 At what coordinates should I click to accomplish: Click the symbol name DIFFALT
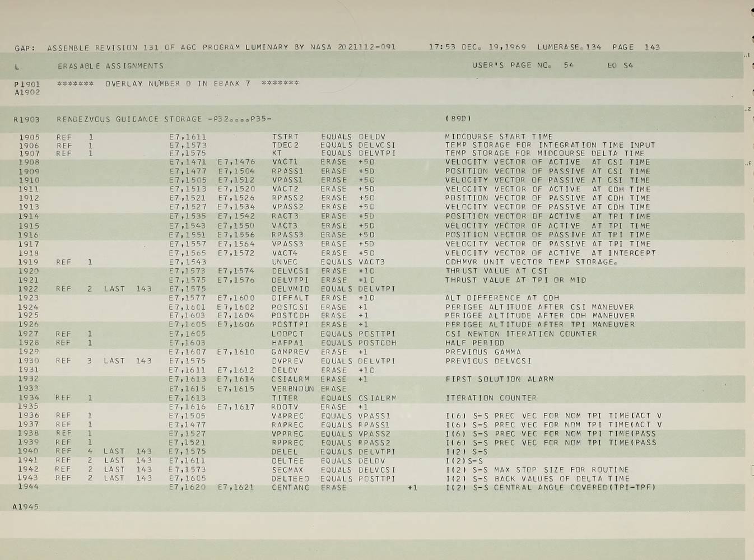point(290,298)
